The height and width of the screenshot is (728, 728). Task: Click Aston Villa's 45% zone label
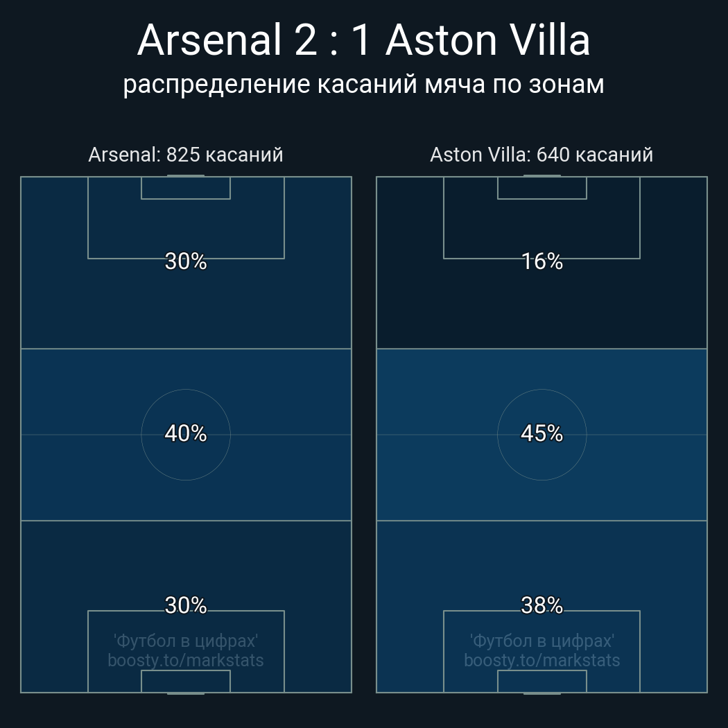[541, 433]
